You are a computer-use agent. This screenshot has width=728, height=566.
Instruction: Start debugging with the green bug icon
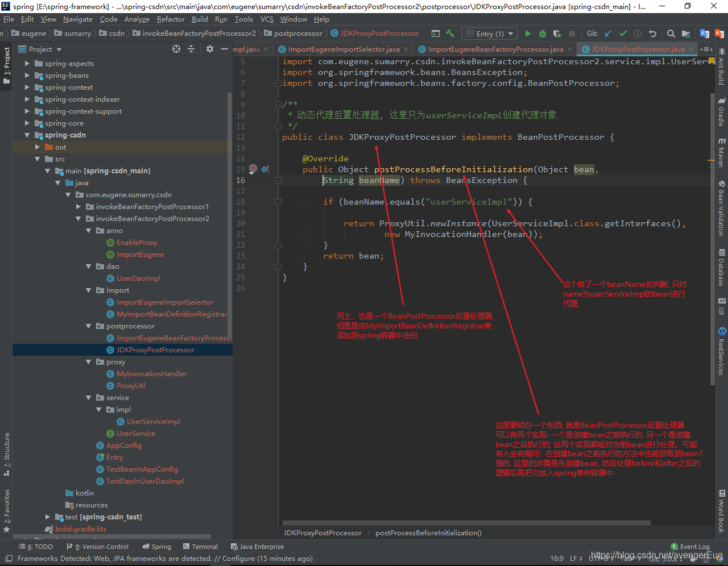point(543,34)
